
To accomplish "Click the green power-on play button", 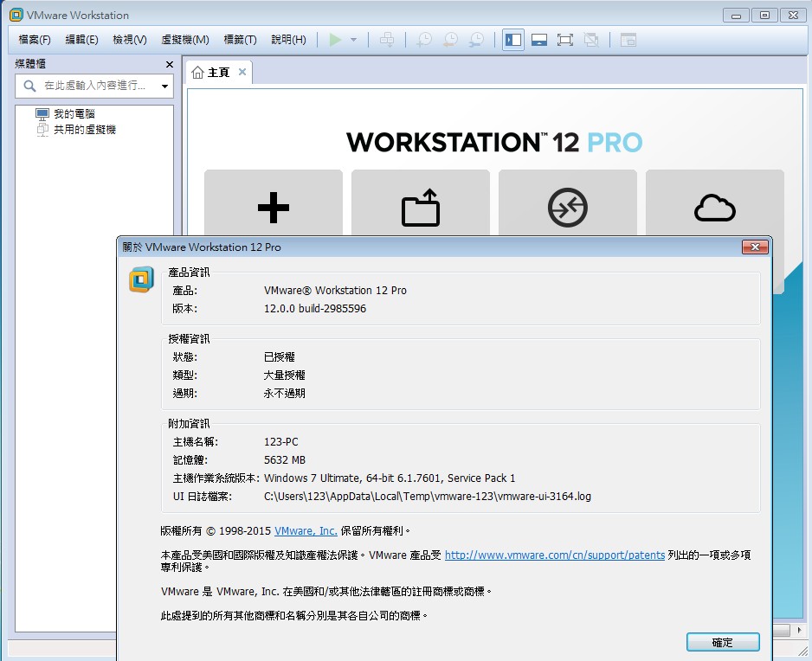I will [x=335, y=40].
